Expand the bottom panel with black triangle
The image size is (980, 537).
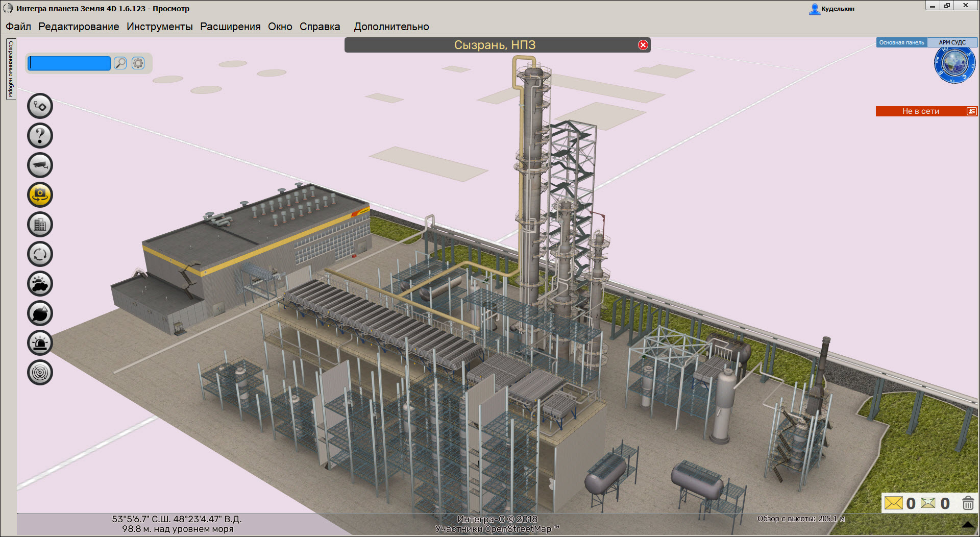(967, 524)
